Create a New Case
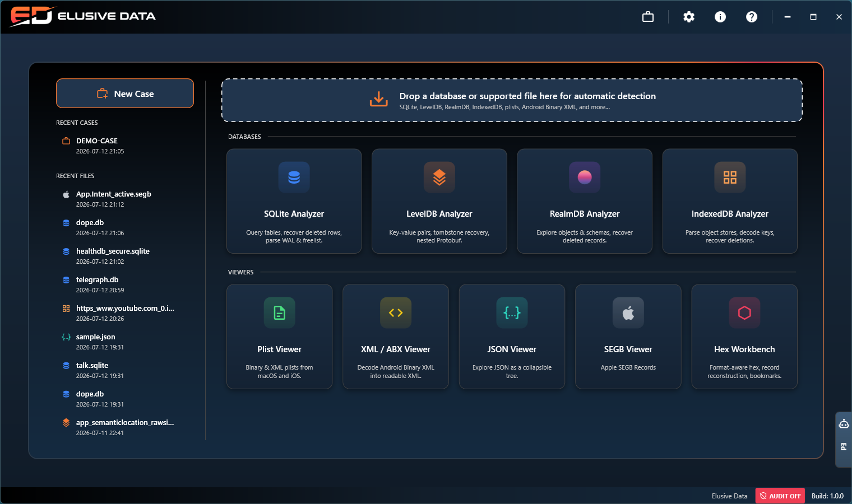The height and width of the screenshot is (504, 852). [x=125, y=94]
